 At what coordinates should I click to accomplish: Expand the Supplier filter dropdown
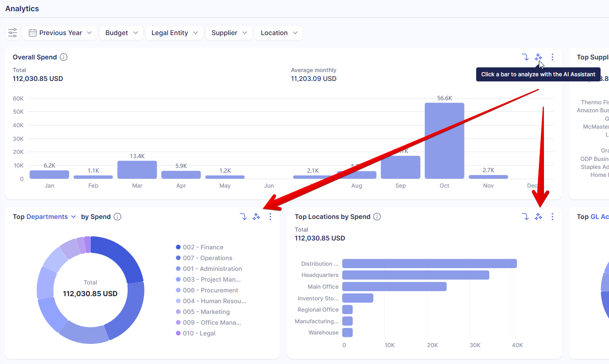[x=229, y=33]
